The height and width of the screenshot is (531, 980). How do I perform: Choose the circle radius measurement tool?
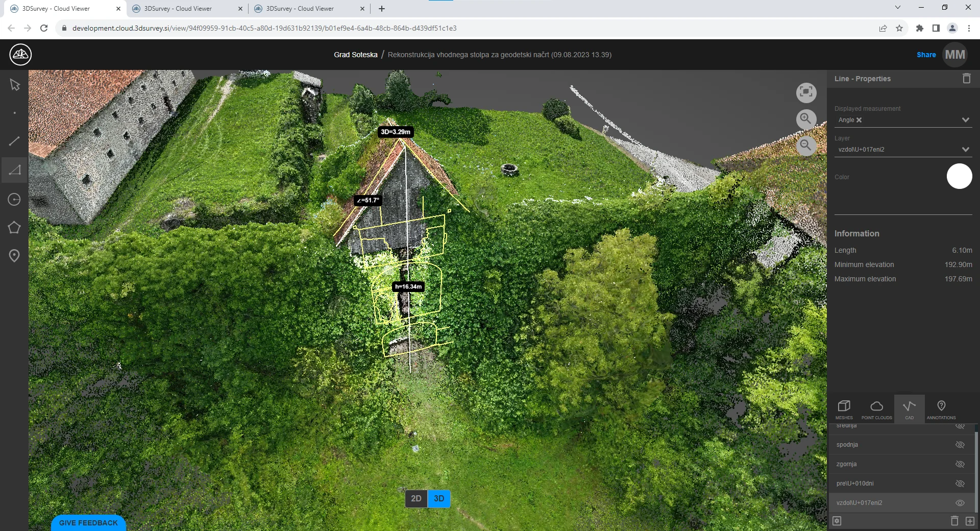[14, 199]
